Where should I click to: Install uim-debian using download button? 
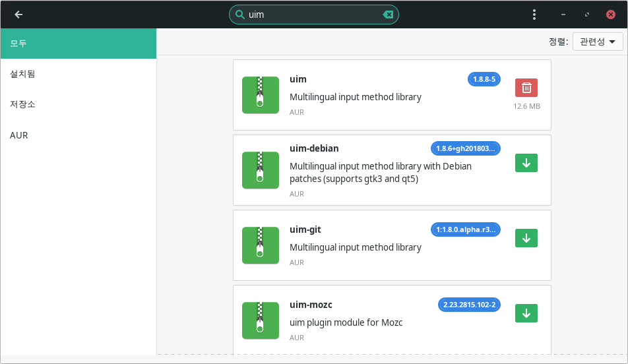click(526, 163)
